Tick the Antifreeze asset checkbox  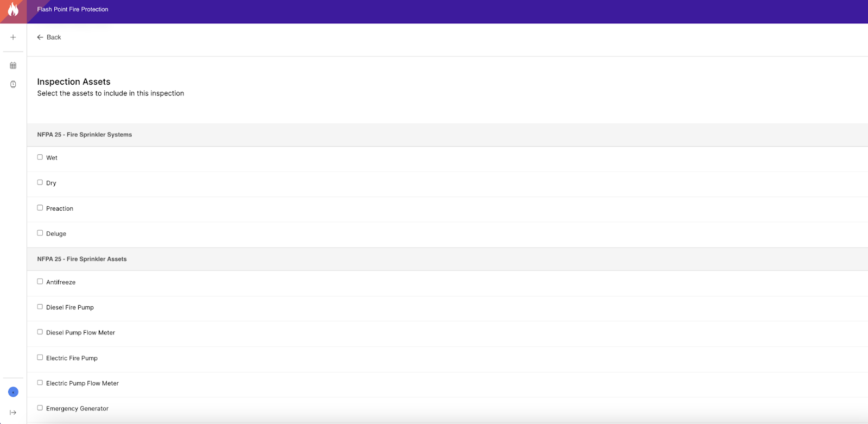(40, 282)
